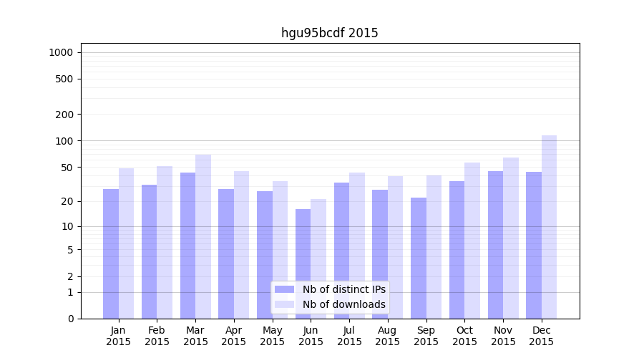Image resolution: width=644 pixels, height=358 pixels.
Task: Select the Nb of downloads legend swatch
Action: 284,304
